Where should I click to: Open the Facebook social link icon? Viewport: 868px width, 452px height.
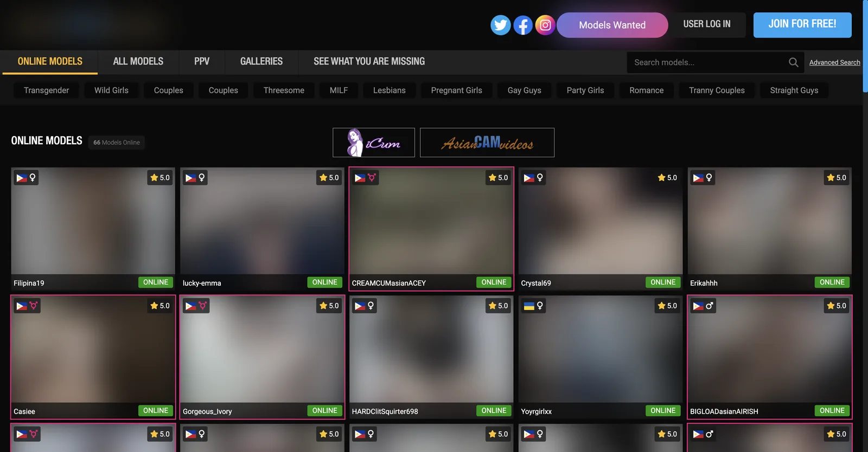523,25
